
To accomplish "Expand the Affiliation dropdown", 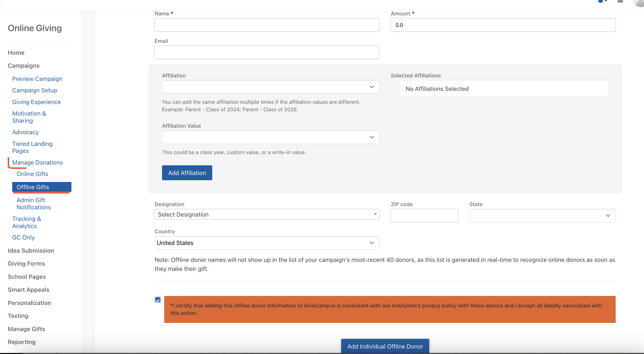I will [270, 87].
